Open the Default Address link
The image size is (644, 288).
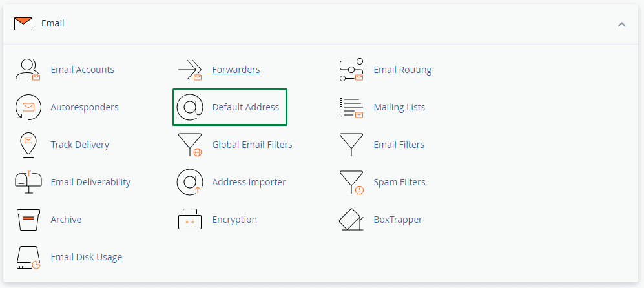click(x=245, y=107)
